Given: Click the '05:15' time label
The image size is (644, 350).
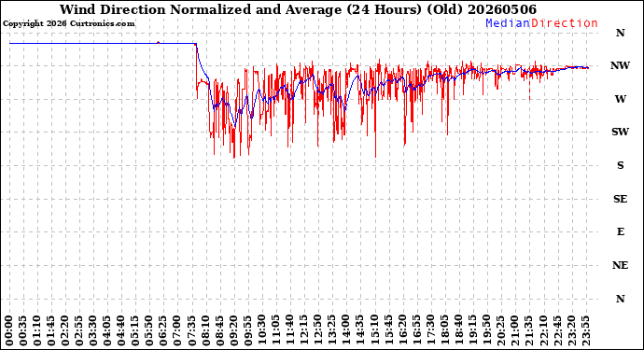Looking at the screenshot, I should [135, 331].
